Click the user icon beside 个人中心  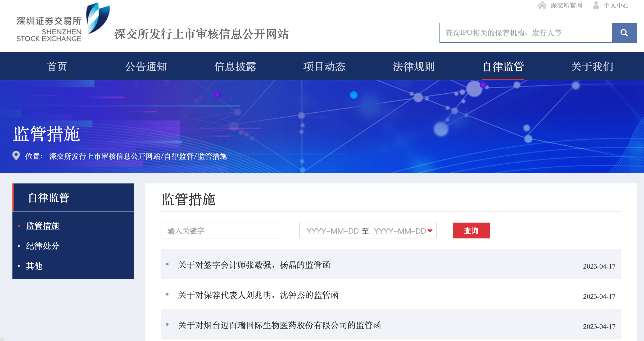(x=596, y=5)
